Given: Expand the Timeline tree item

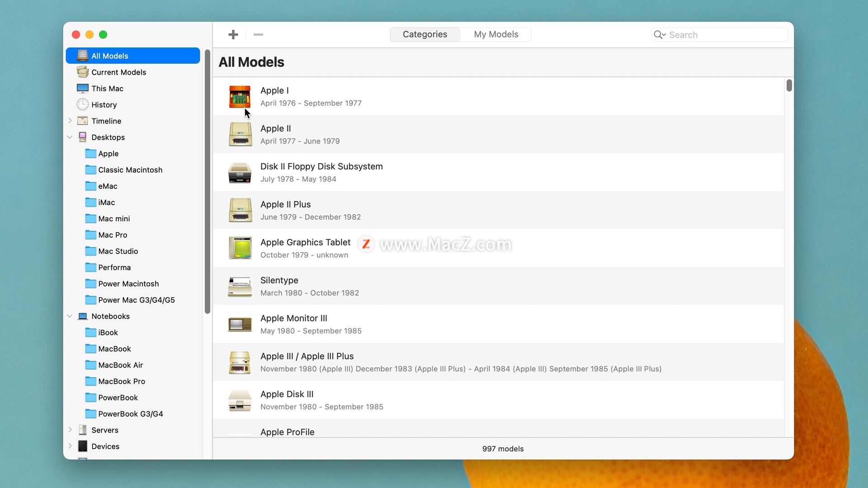Looking at the screenshot, I should 70,121.
